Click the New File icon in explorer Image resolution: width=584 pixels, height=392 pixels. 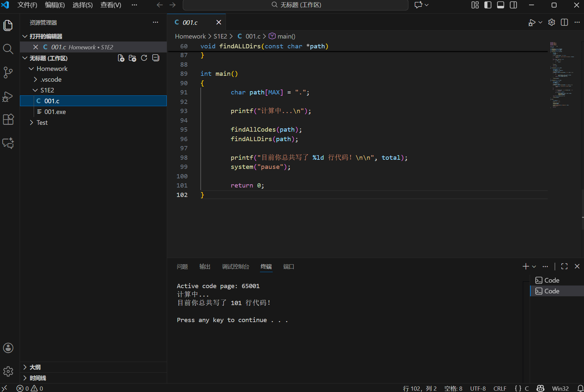(121, 58)
